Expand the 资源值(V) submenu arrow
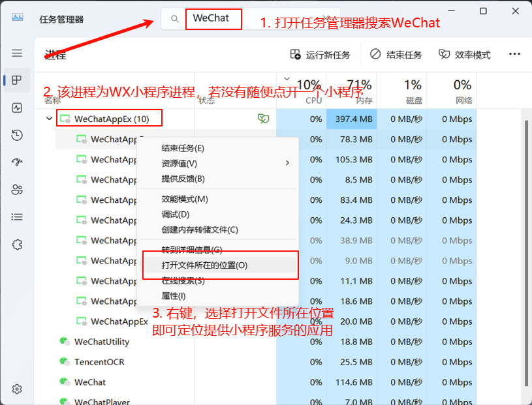Image resolution: width=532 pixels, height=405 pixels. point(287,163)
